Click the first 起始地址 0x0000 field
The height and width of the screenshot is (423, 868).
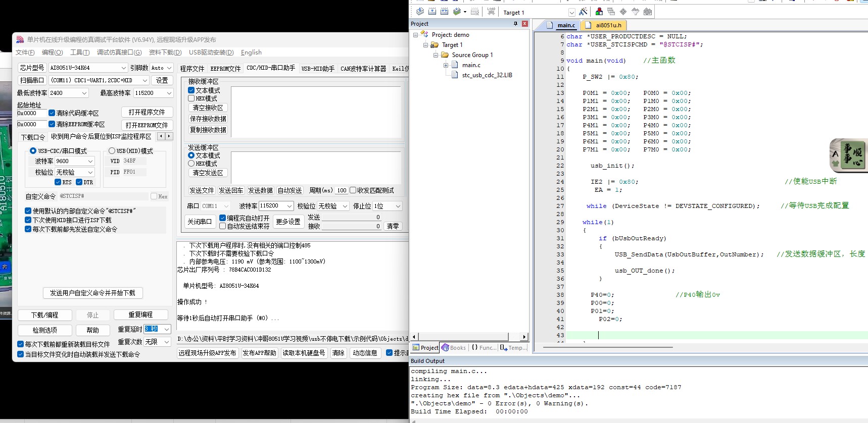[31, 113]
